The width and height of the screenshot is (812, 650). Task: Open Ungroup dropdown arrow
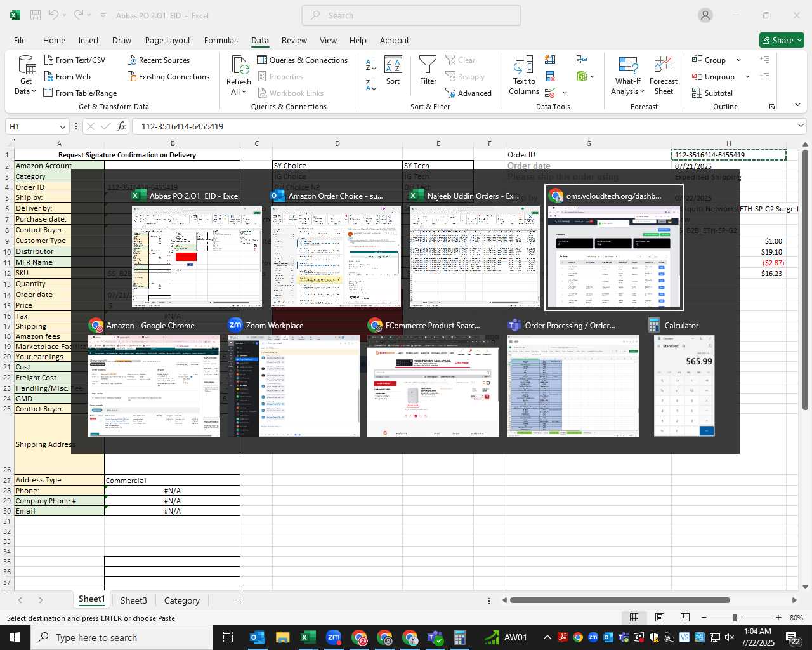(747, 77)
